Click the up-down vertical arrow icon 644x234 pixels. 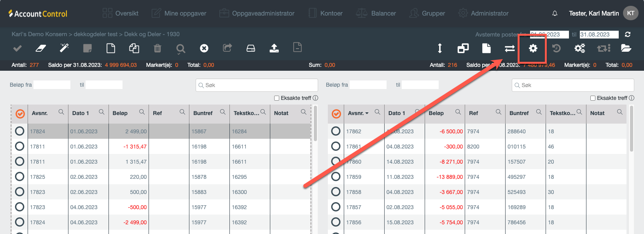click(440, 48)
